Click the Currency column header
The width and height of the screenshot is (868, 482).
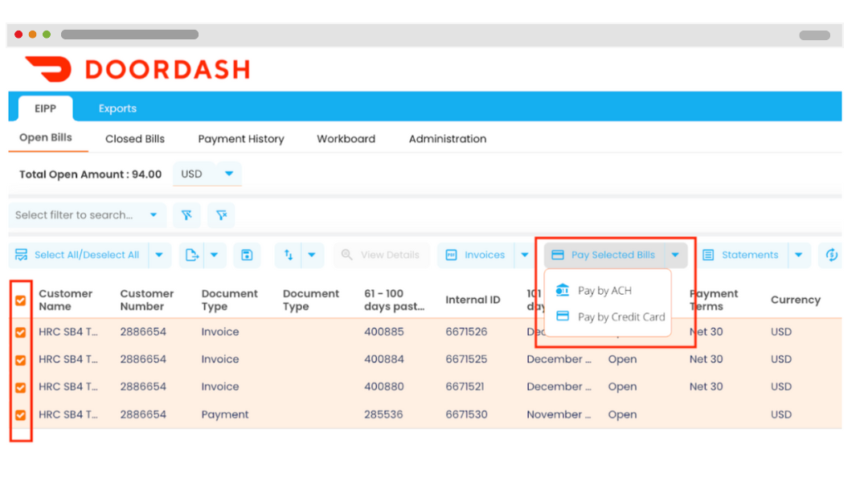796,300
